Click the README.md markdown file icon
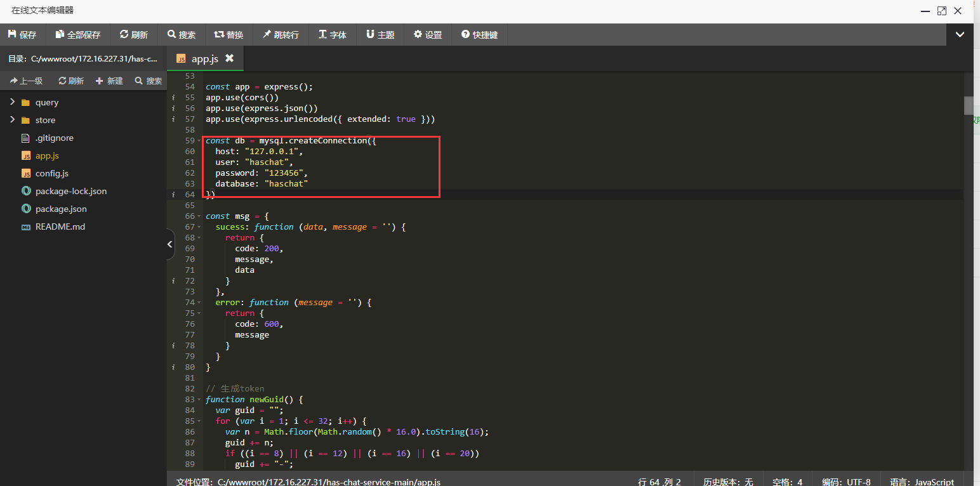Screen dimensions: 980x486 pos(26,227)
